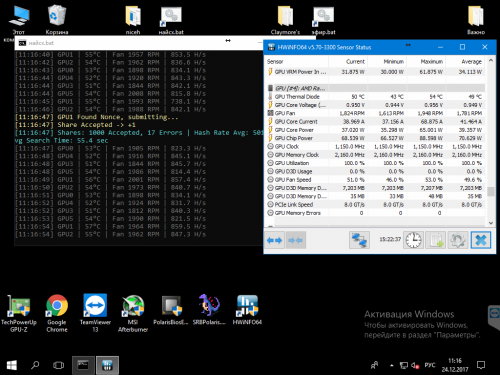The width and height of the screenshot is (500, 375).
Task: Open the Важно folder icon
Action: point(476,19)
